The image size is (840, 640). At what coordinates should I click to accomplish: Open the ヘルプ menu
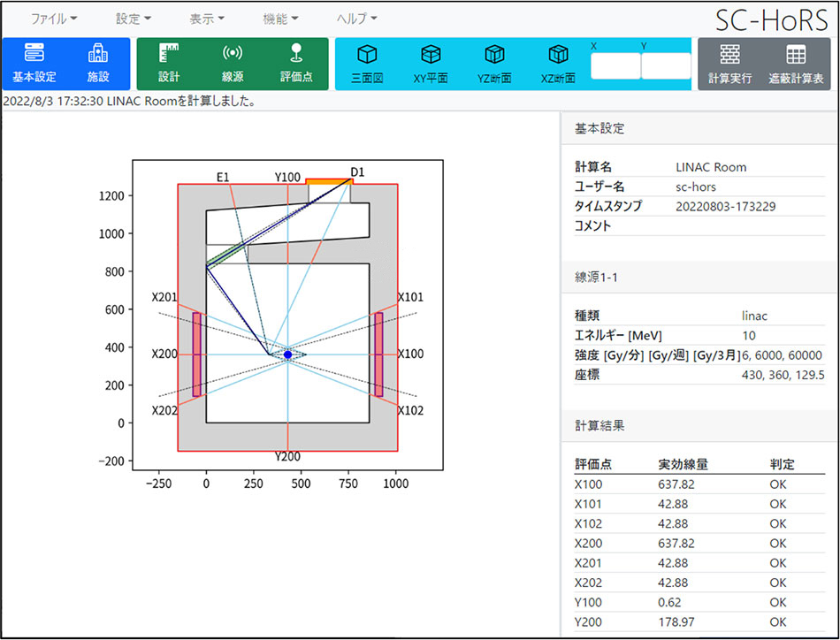(357, 18)
